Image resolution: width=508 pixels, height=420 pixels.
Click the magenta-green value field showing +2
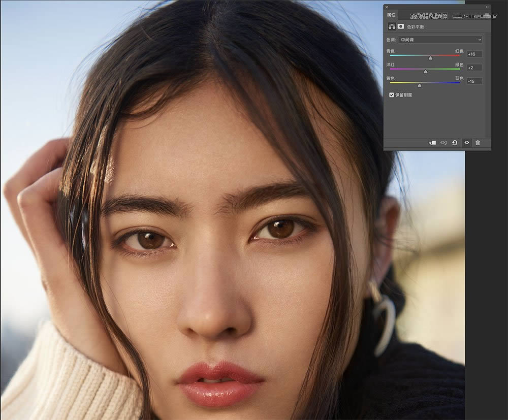click(x=474, y=68)
